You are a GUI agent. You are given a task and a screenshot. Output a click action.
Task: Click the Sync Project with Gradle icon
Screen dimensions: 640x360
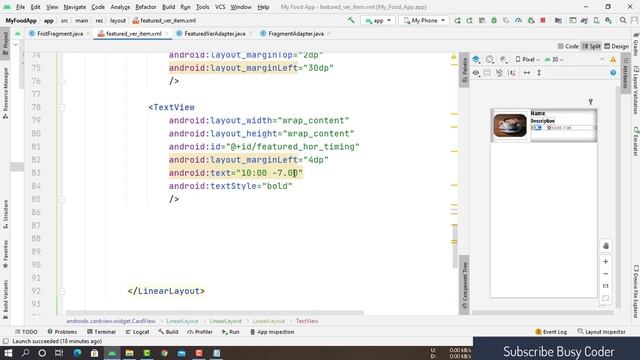[584, 20]
